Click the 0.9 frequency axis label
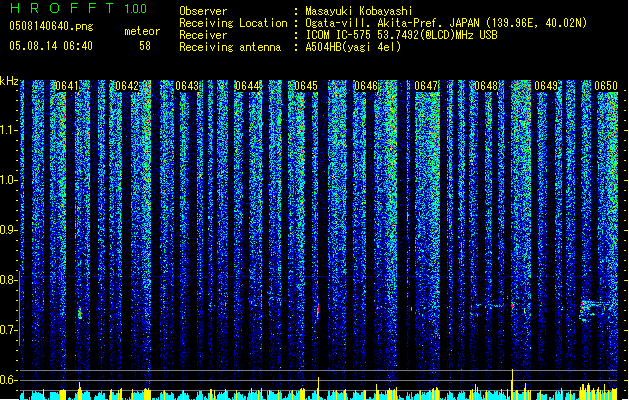 (9, 230)
